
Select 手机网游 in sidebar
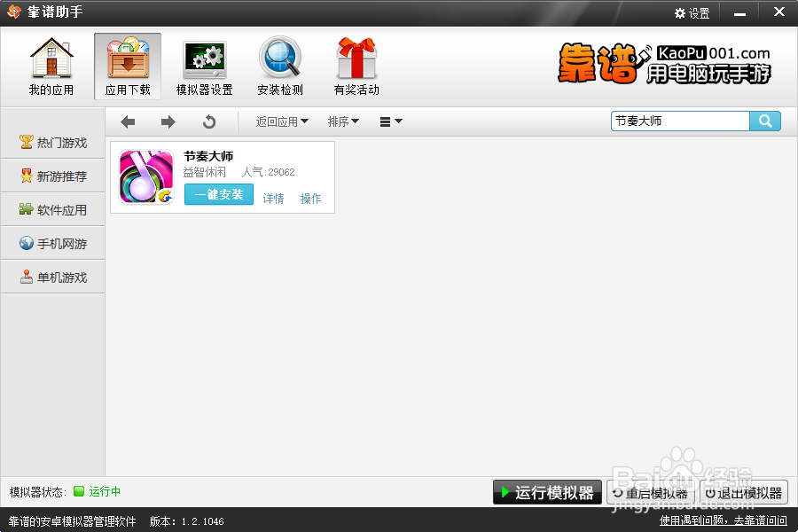point(53,243)
